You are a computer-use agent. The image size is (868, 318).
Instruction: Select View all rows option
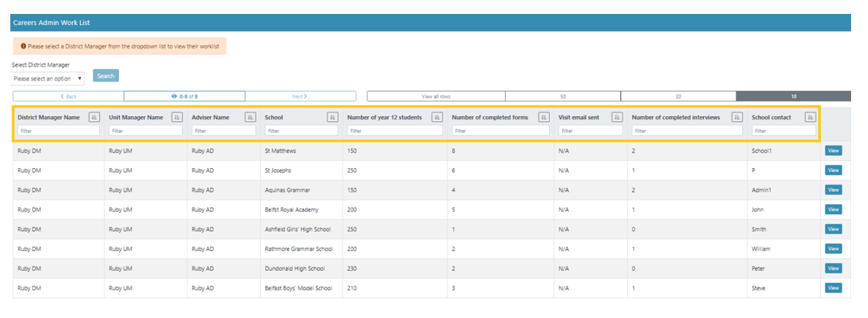click(x=437, y=96)
